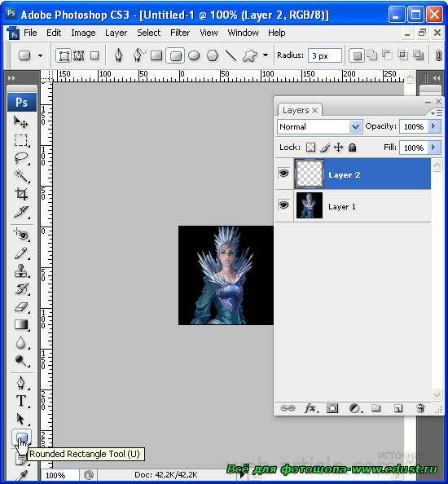Choose Polygon shape in options bar
Screen dimensions: 448x484
213,56
